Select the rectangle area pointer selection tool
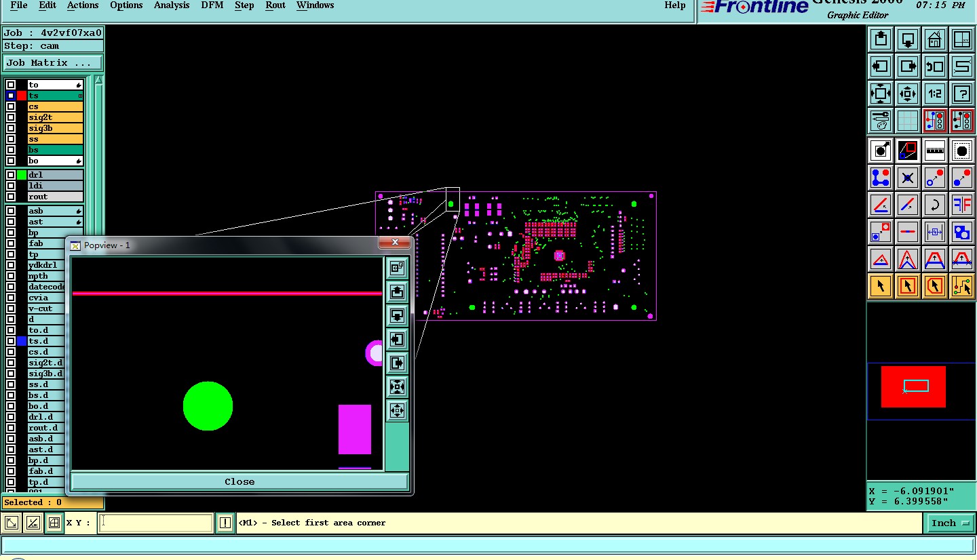Screen dimensions: 977x560 coord(908,286)
